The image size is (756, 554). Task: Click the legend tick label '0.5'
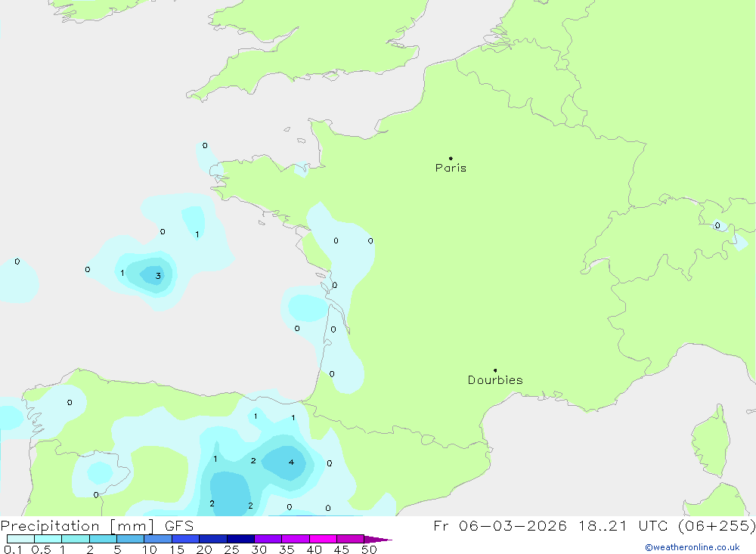[41, 549]
